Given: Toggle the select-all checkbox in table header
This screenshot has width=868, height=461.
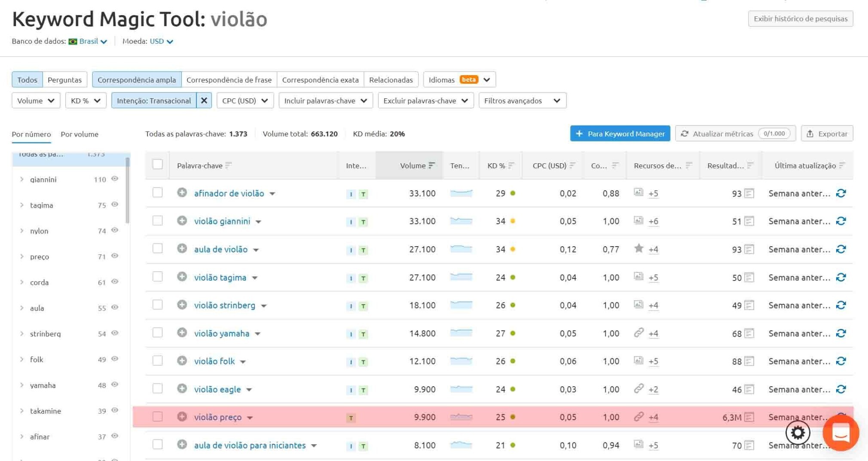Looking at the screenshot, I should click(x=157, y=165).
